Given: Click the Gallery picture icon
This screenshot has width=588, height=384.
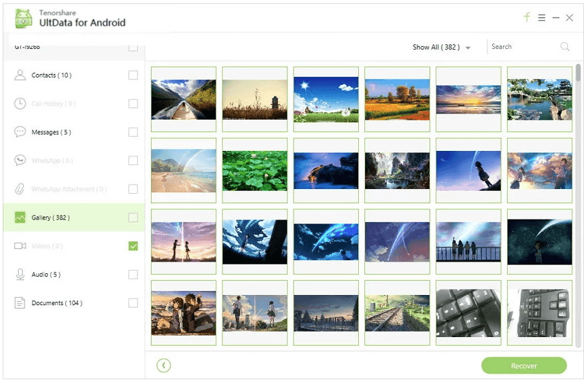Looking at the screenshot, I should [20, 217].
